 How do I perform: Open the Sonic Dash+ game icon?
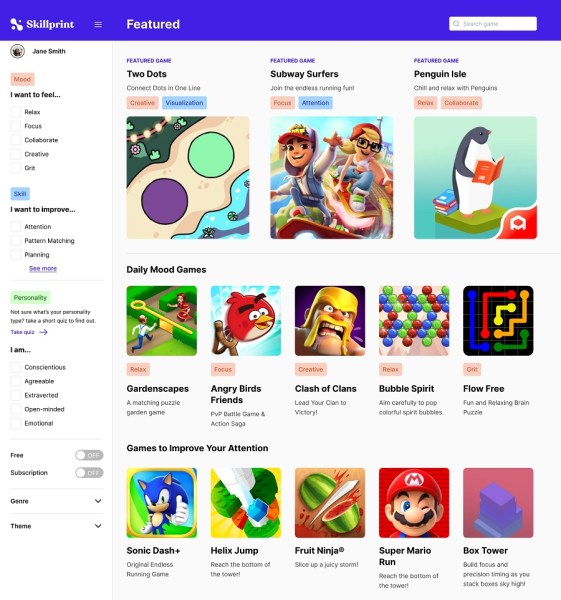pyautogui.click(x=162, y=502)
